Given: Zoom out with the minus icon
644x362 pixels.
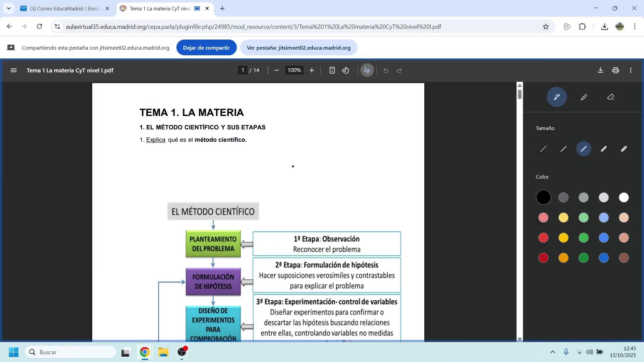Looking at the screenshot, I should pyautogui.click(x=276, y=70).
